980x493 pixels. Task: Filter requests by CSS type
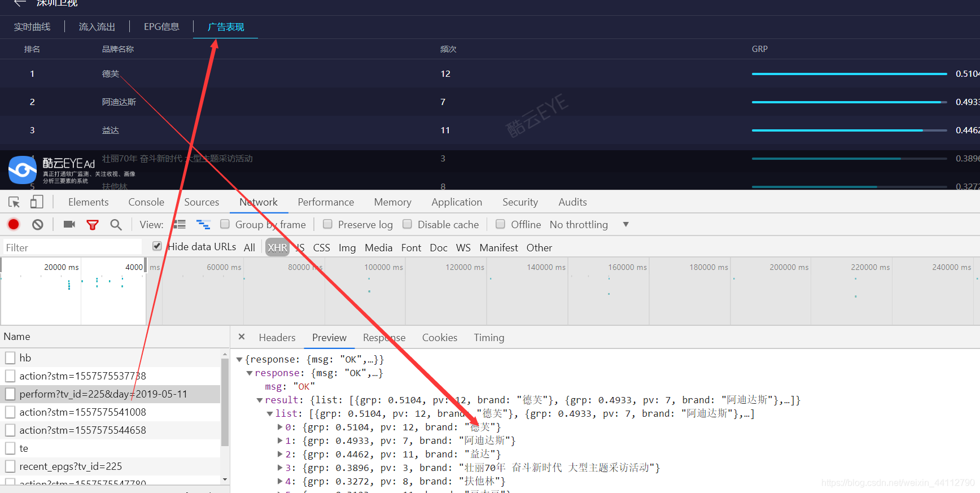321,247
